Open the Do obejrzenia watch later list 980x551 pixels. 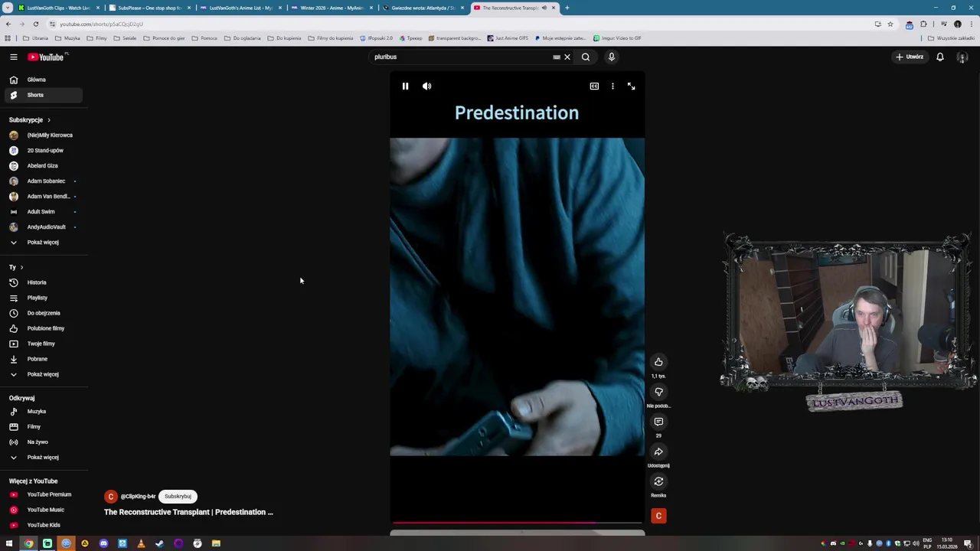pos(43,313)
